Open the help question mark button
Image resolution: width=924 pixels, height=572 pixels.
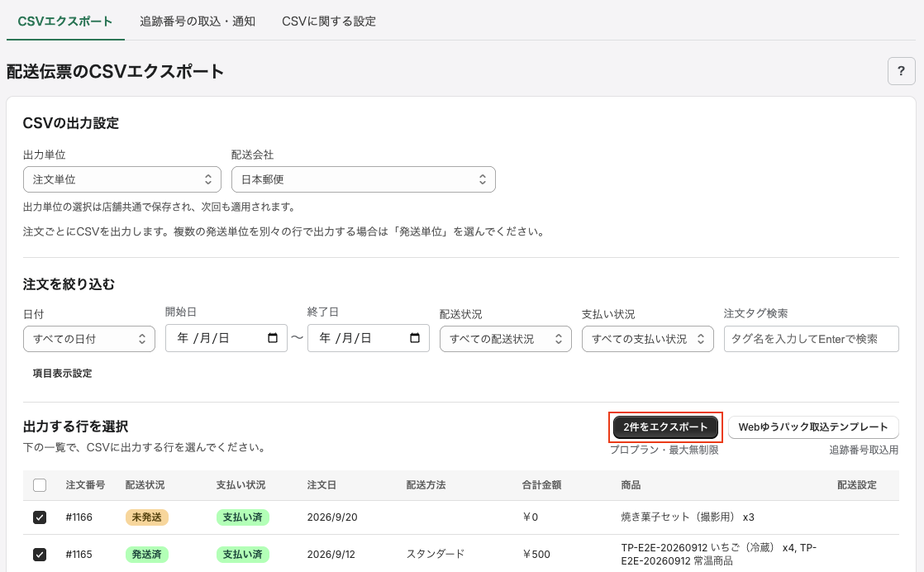point(901,71)
